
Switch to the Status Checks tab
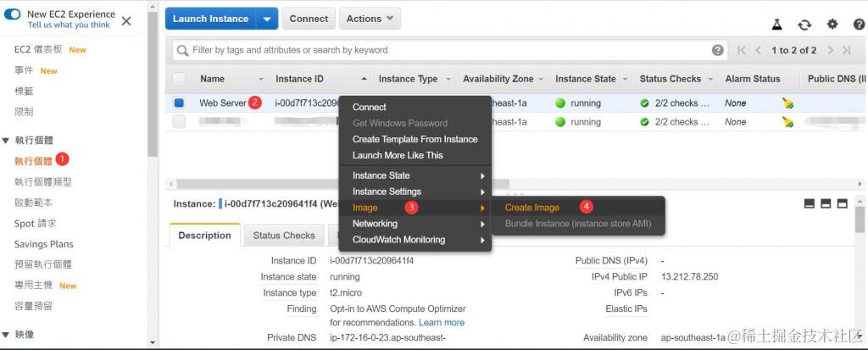pyautogui.click(x=284, y=236)
